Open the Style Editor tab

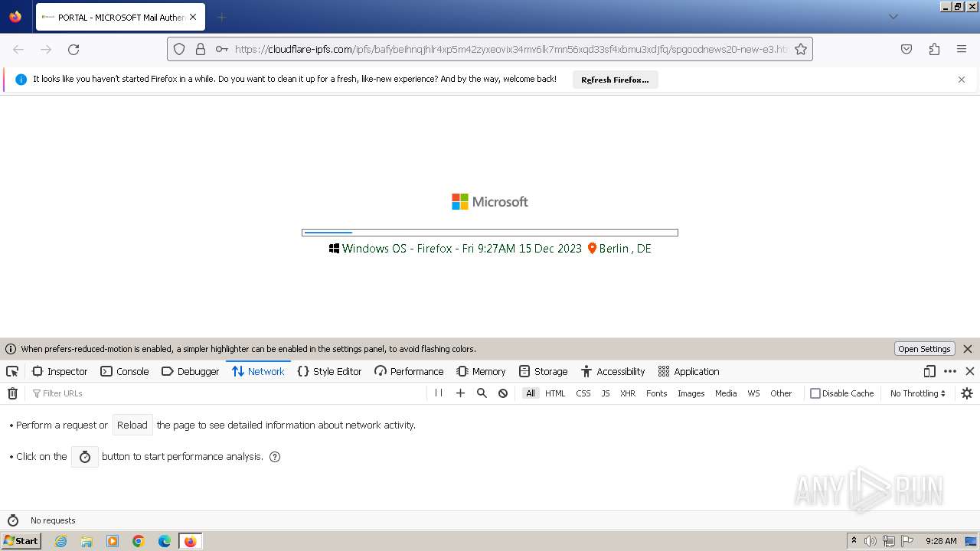[329, 371]
